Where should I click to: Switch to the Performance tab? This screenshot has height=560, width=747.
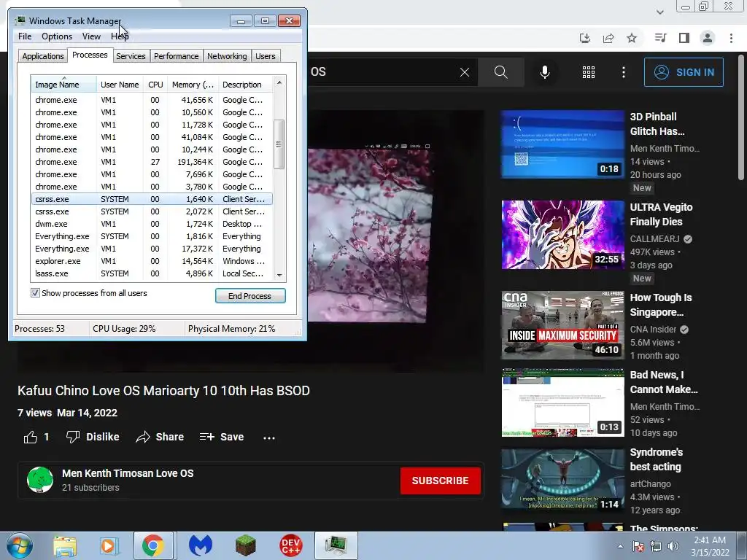[x=177, y=56]
